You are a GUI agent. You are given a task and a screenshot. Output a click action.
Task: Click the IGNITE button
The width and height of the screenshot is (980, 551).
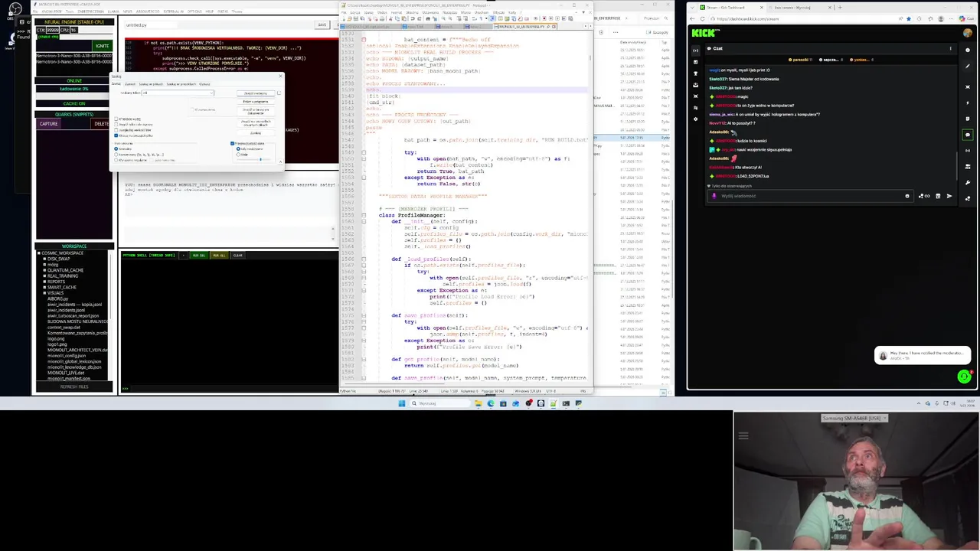pos(103,46)
